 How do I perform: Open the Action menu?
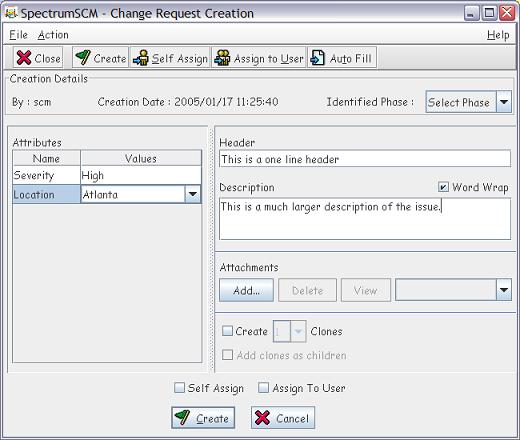(x=53, y=35)
